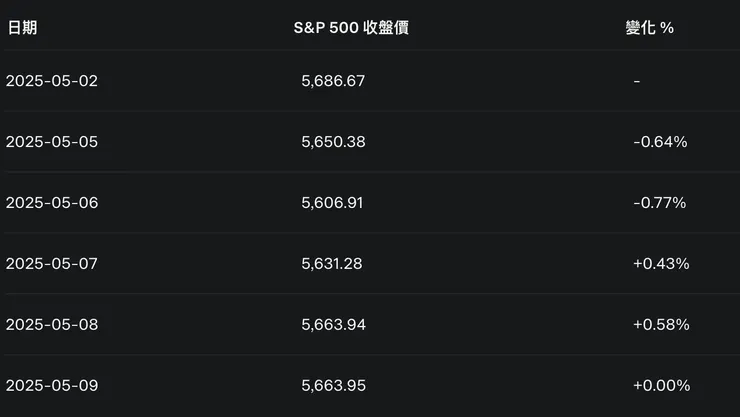The width and height of the screenshot is (740, 417).
Task: Click the date 2025-05-05
Action: pyautogui.click(x=52, y=142)
